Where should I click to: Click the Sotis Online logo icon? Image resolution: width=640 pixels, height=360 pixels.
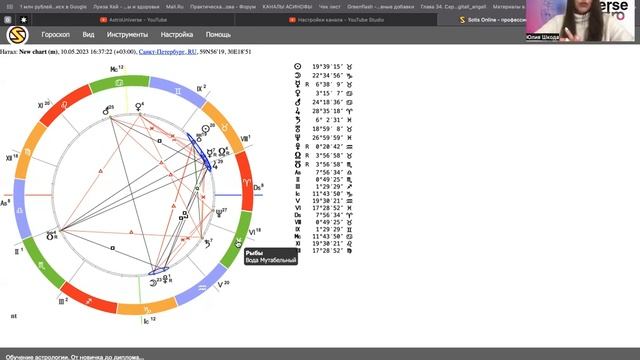17,35
